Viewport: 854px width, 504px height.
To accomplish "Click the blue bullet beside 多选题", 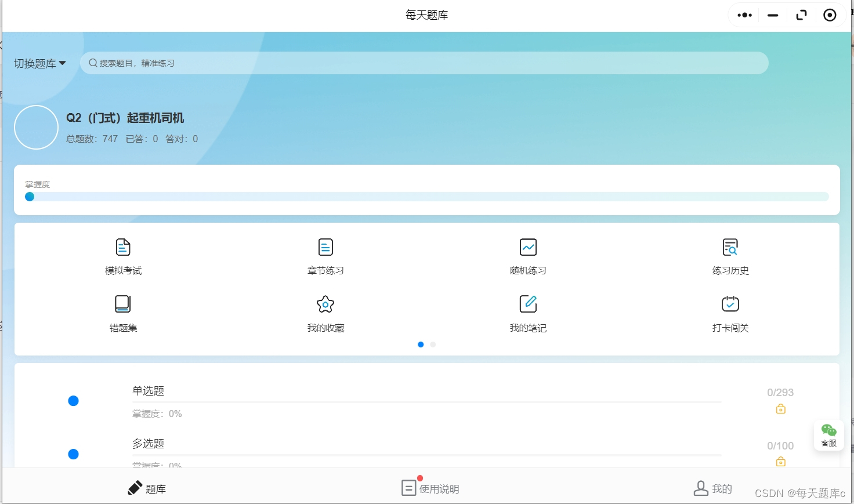I will (73, 454).
